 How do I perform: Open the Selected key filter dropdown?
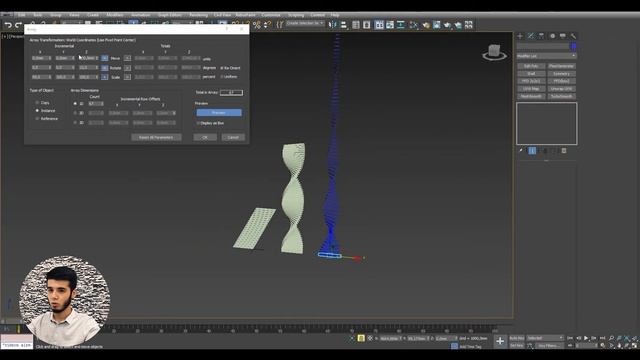coord(545,338)
